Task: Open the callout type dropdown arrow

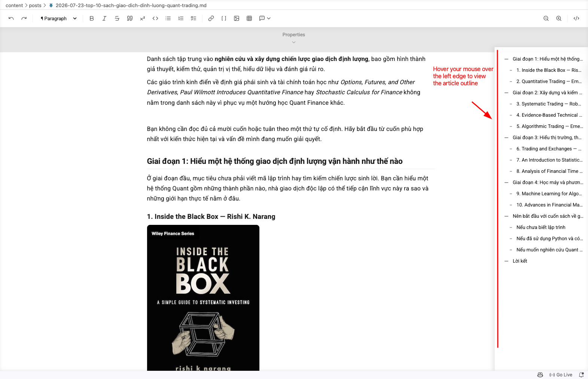Action: 269,18
